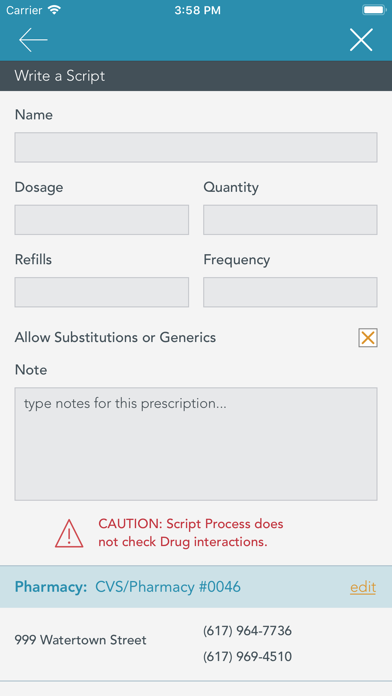Image resolution: width=392 pixels, height=696 pixels.
Task: Click the Refills field
Action: pos(102,292)
